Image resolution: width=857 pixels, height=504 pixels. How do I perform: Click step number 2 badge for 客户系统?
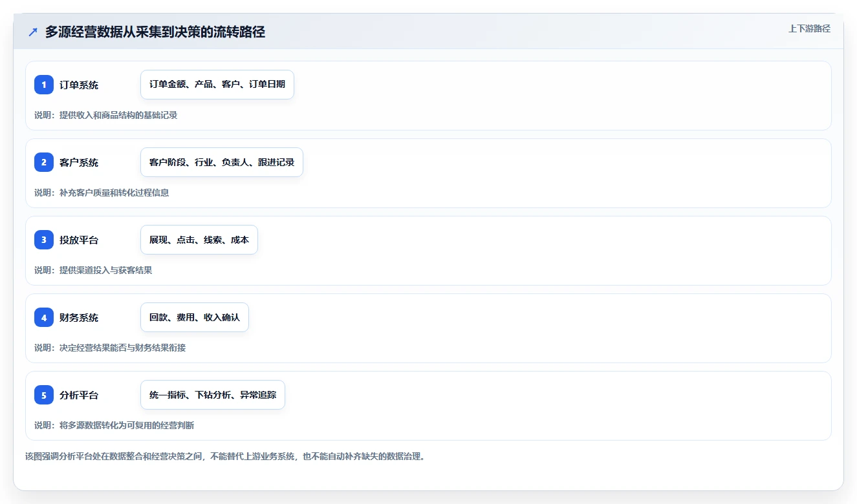click(44, 162)
